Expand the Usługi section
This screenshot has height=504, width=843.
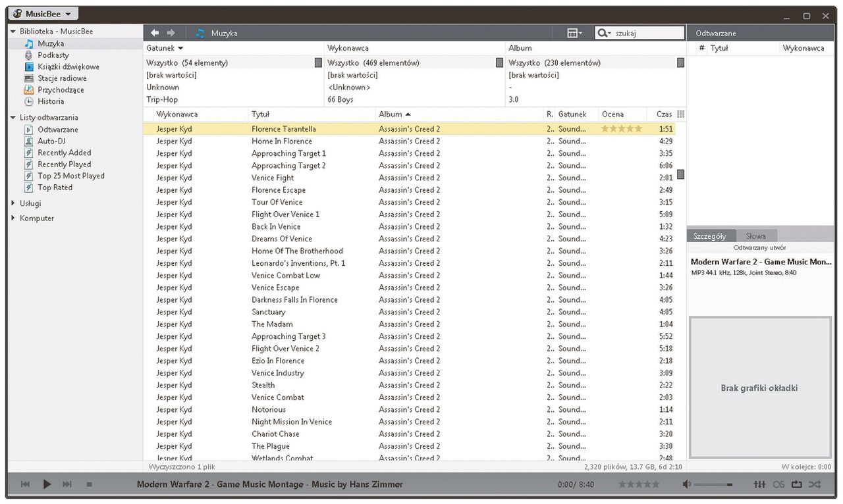pyautogui.click(x=13, y=203)
